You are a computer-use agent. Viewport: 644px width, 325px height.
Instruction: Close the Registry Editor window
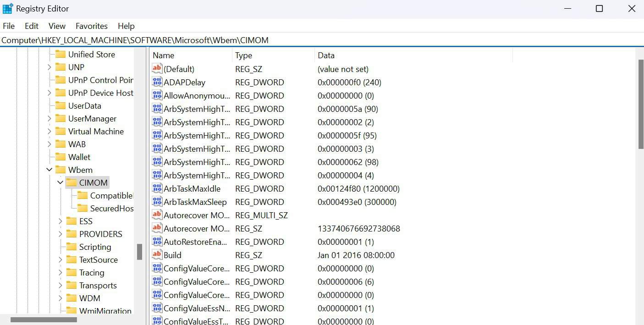[x=632, y=8]
